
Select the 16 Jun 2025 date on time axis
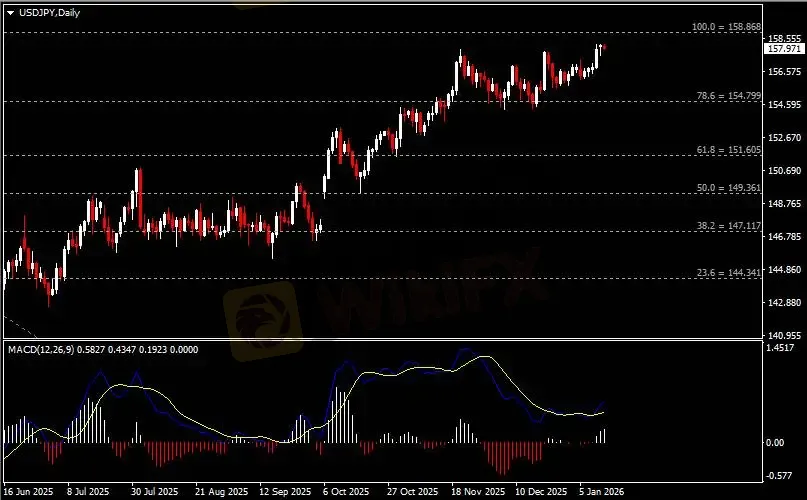[x=29, y=492]
